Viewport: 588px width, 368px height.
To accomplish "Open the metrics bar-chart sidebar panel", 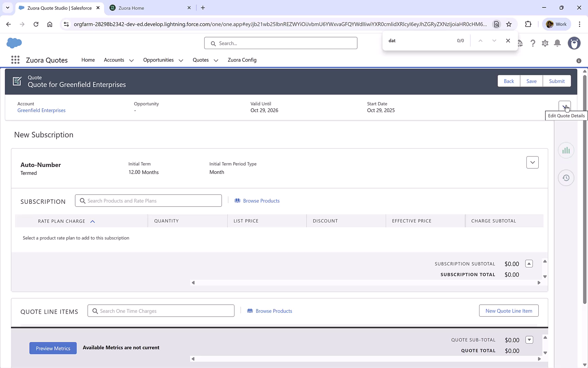I will 566,150.
